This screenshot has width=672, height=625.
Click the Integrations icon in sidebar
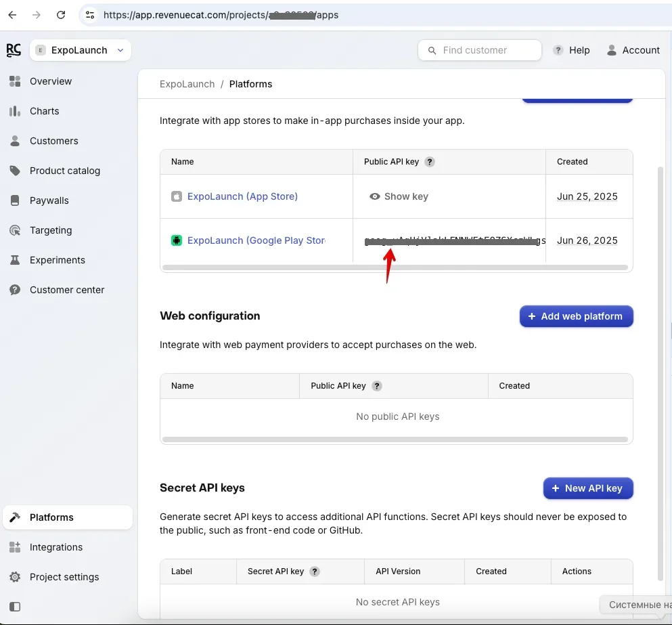point(15,547)
